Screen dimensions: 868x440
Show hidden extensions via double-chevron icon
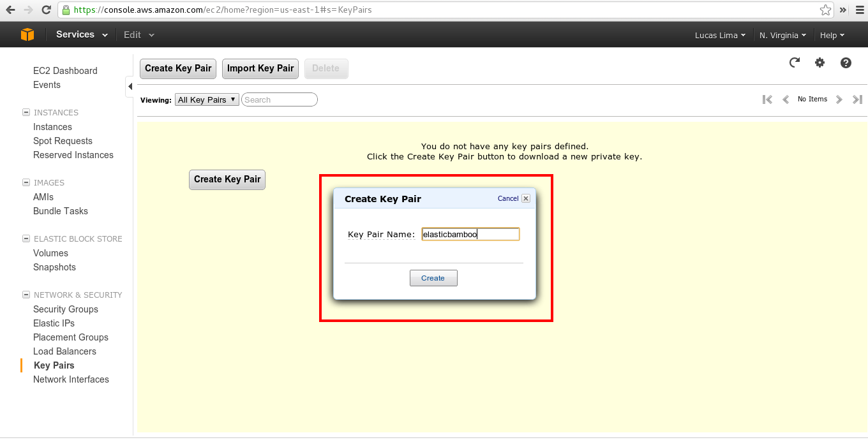click(843, 10)
